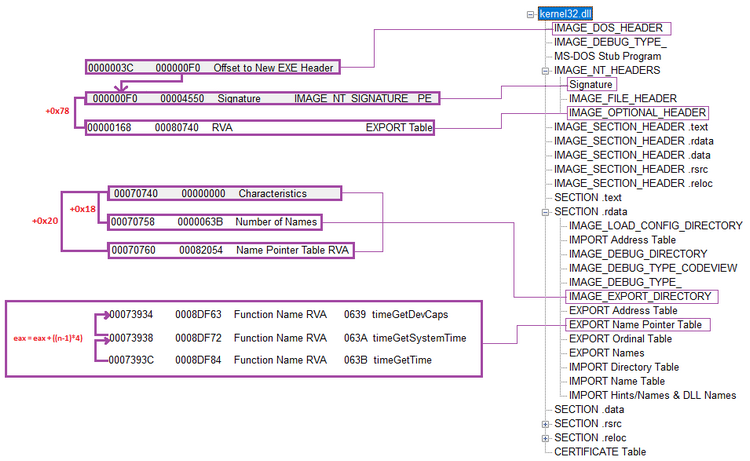Select IMAGE_DOS_HEADER in the tree
750x461 pixels.
[x=608, y=28]
